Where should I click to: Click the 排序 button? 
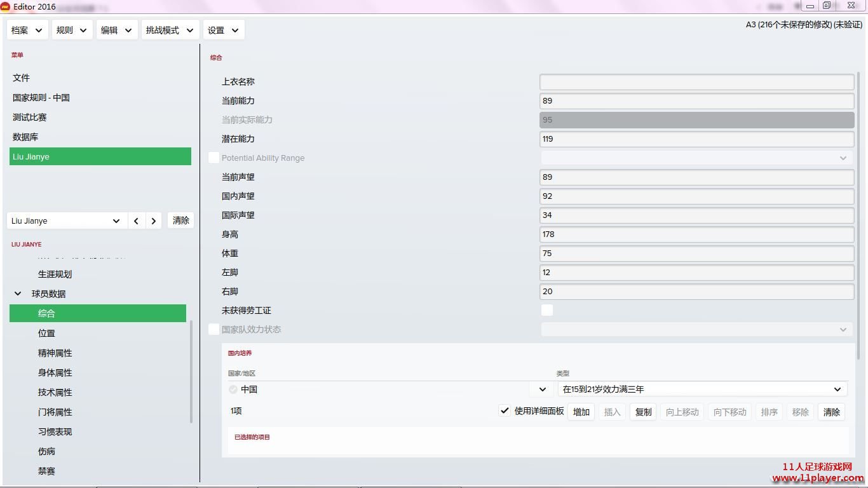pos(770,412)
